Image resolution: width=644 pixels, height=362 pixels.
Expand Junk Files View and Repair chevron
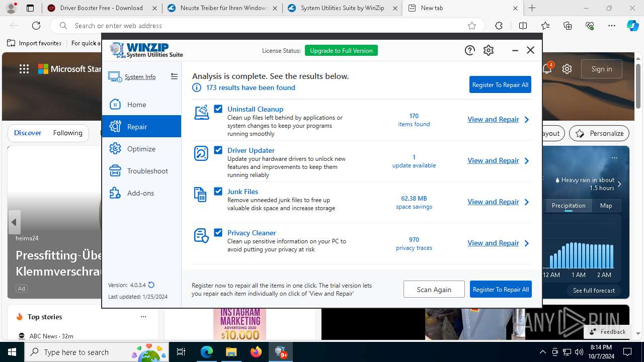(527, 202)
